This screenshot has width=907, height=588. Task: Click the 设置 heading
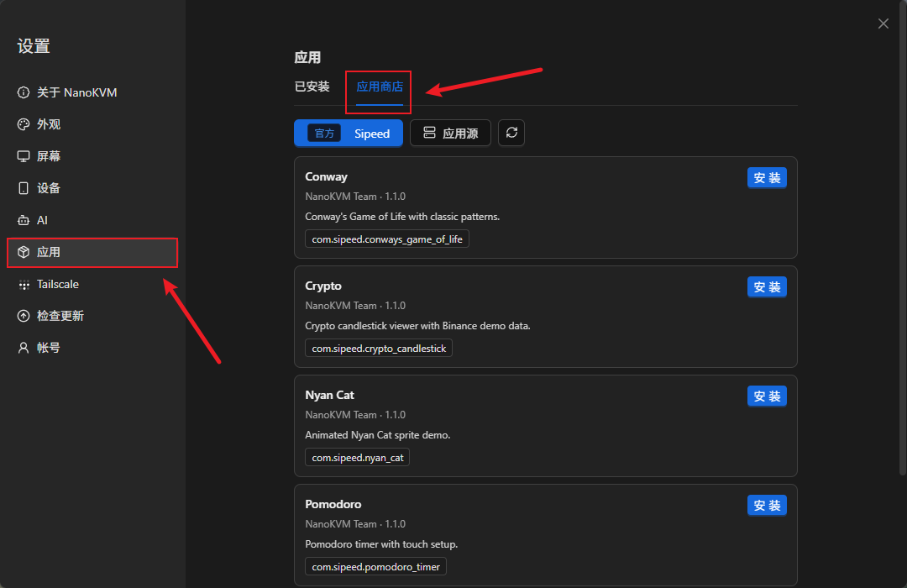click(x=34, y=45)
